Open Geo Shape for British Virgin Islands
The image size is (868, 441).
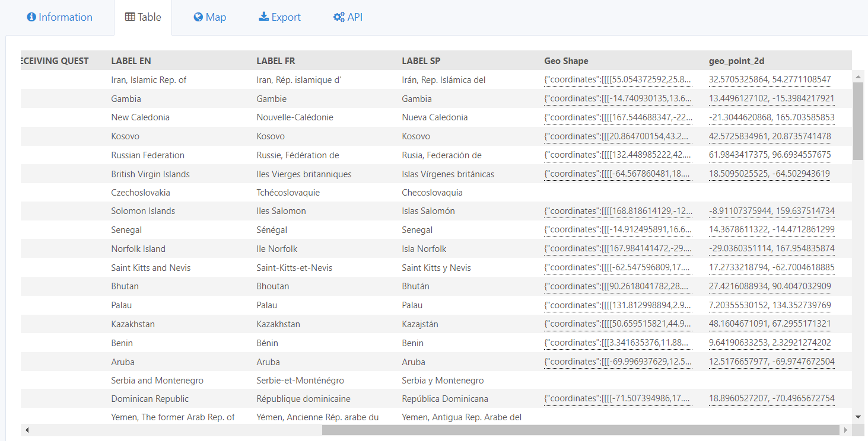point(618,174)
